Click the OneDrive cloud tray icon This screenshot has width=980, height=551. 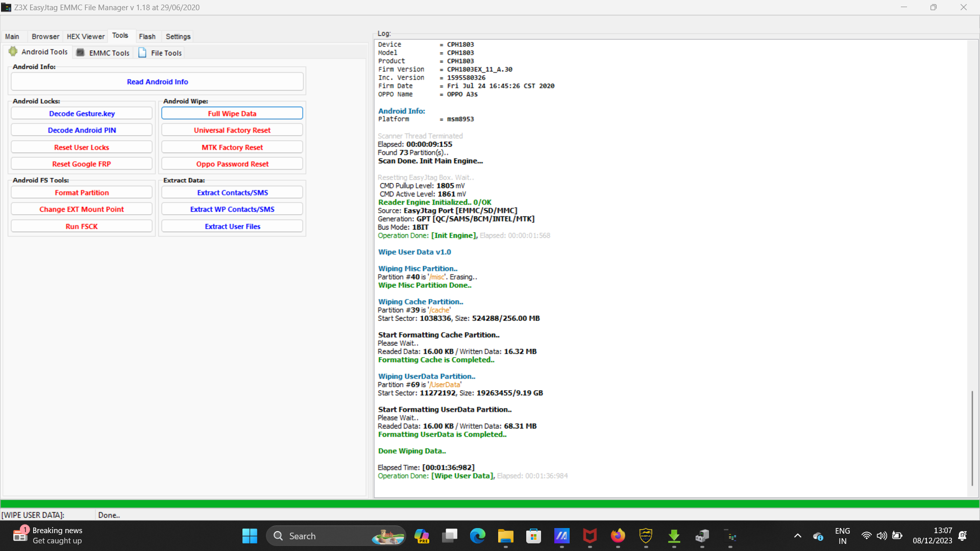pyautogui.click(x=818, y=537)
